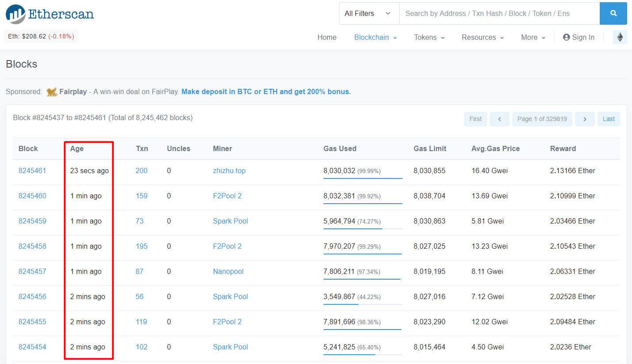Go to previous page arrow
This screenshot has width=632, height=364.
pyautogui.click(x=499, y=119)
